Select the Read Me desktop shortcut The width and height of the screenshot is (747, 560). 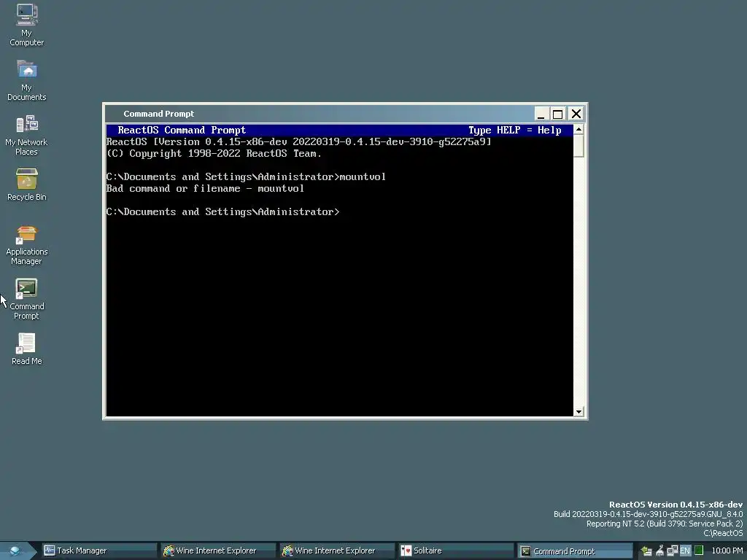coord(27,349)
